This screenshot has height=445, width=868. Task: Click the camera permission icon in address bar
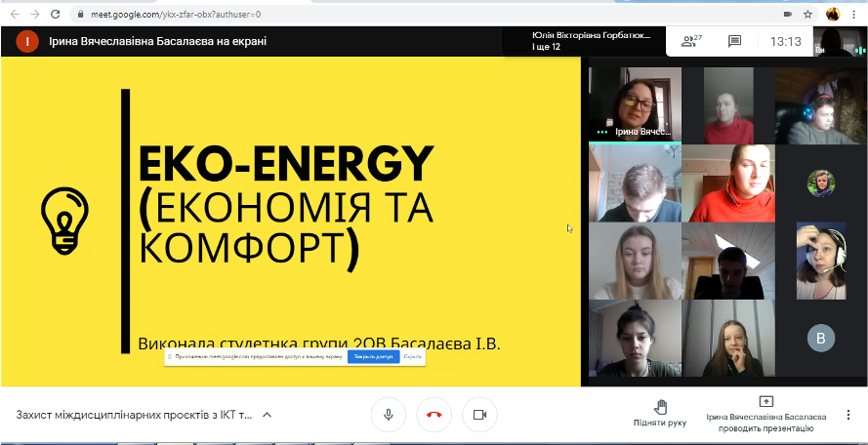click(787, 15)
